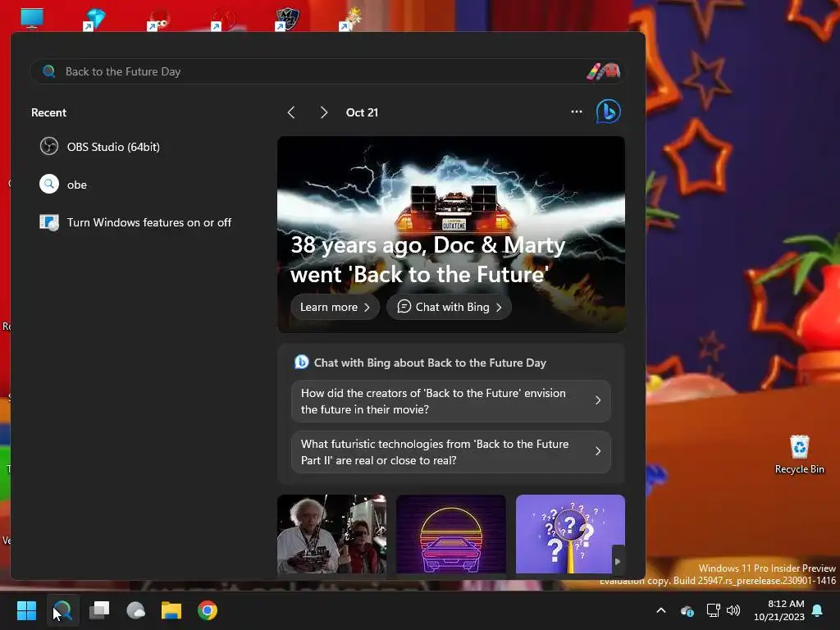
Task: Open question about futuristic technologies being real
Action: [450, 452]
